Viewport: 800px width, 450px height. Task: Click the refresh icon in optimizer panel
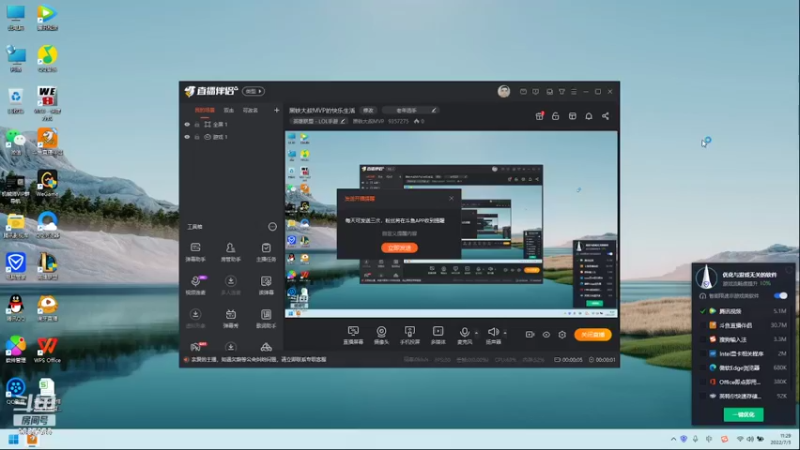(x=790, y=269)
